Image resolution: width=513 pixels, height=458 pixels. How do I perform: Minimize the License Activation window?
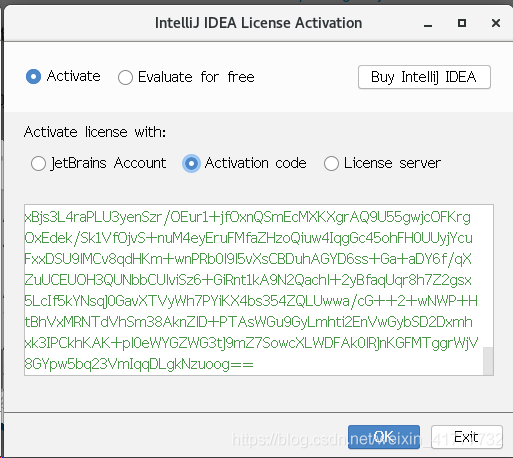coord(428,24)
